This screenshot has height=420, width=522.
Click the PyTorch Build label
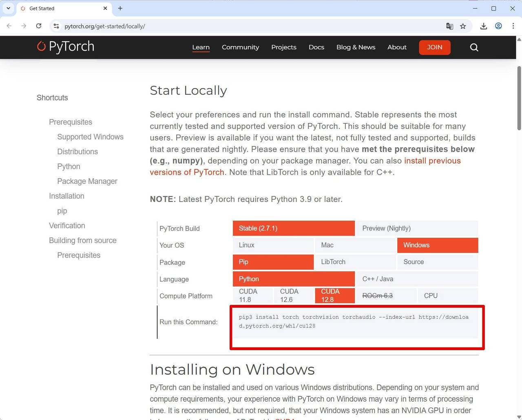[179, 228]
